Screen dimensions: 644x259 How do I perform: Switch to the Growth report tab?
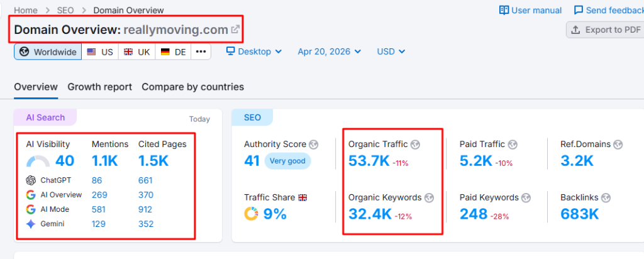click(x=99, y=87)
